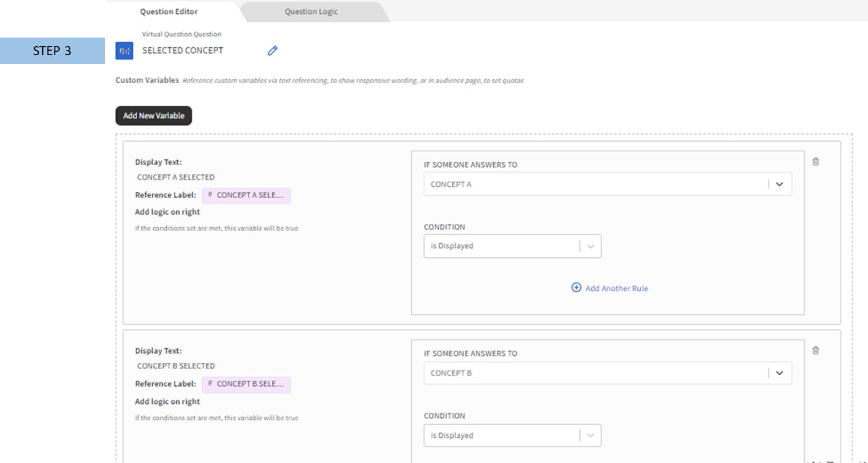868x463 pixels.
Task: Click the chevron arrow in CONCEPT A dropdown
Action: tap(779, 184)
